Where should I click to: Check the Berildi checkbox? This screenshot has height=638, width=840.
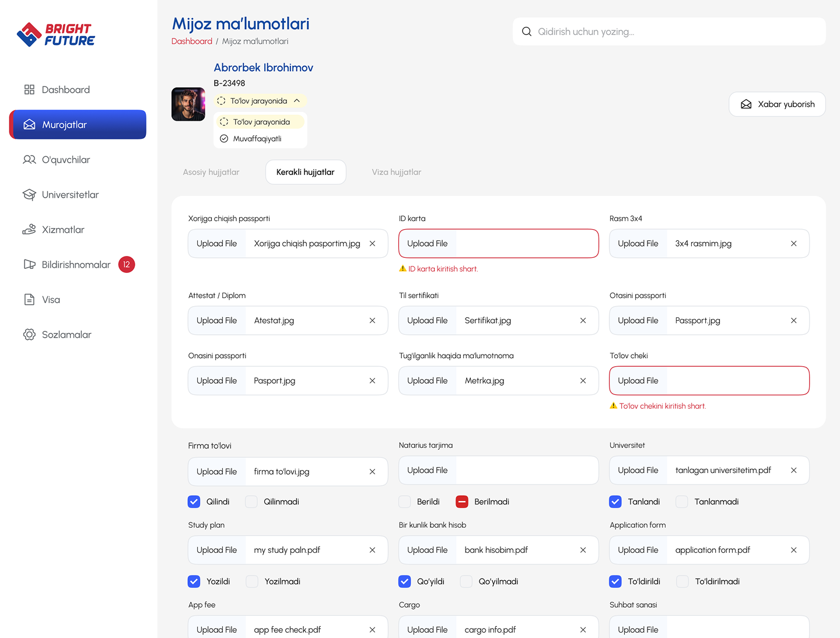[x=405, y=502]
